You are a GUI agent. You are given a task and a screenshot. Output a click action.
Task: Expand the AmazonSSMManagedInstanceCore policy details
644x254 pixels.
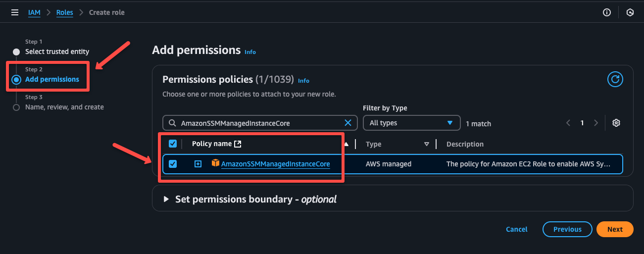click(x=198, y=164)
